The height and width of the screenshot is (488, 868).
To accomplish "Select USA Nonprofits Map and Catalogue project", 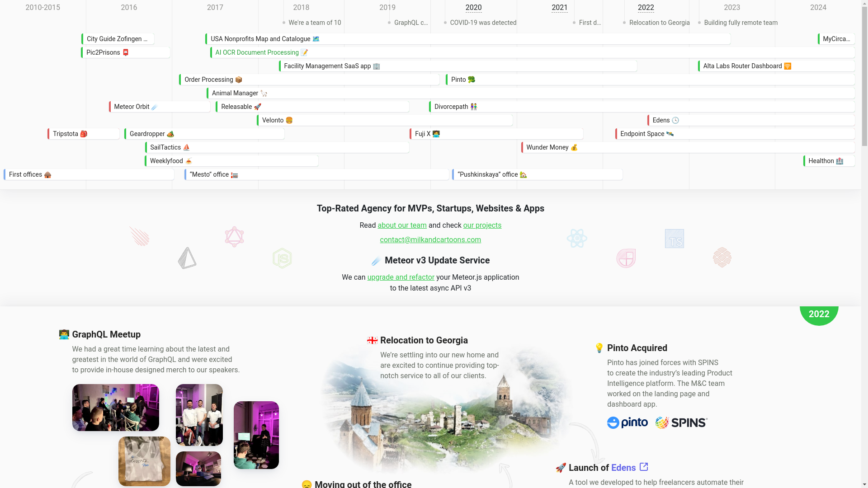I will 468,39.
